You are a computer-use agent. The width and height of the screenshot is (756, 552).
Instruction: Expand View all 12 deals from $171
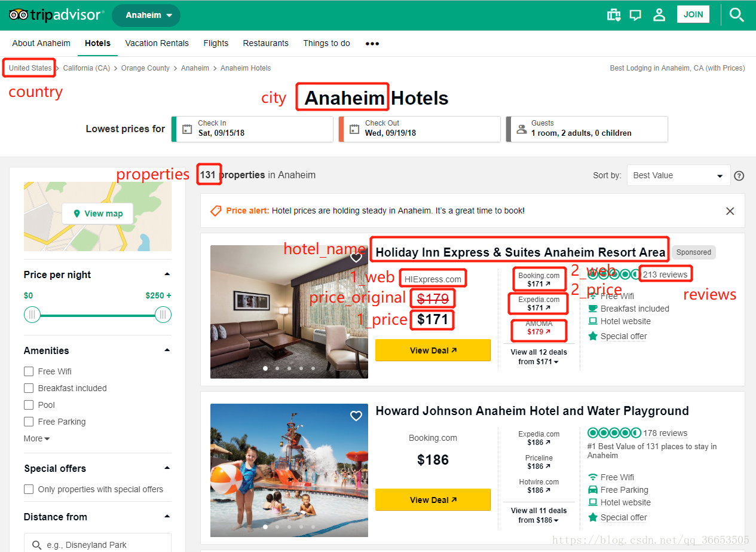[538, 357]
